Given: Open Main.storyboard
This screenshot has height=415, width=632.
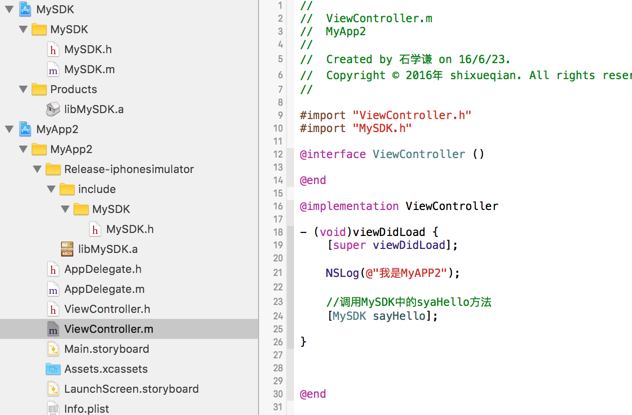Looking at the screenshot, I should coord(107,349).
